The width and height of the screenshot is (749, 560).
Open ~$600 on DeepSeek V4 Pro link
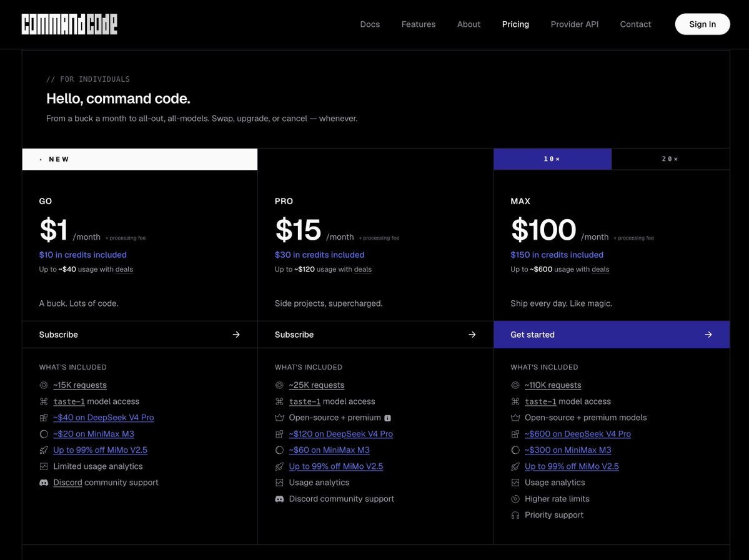coord(577,434)
